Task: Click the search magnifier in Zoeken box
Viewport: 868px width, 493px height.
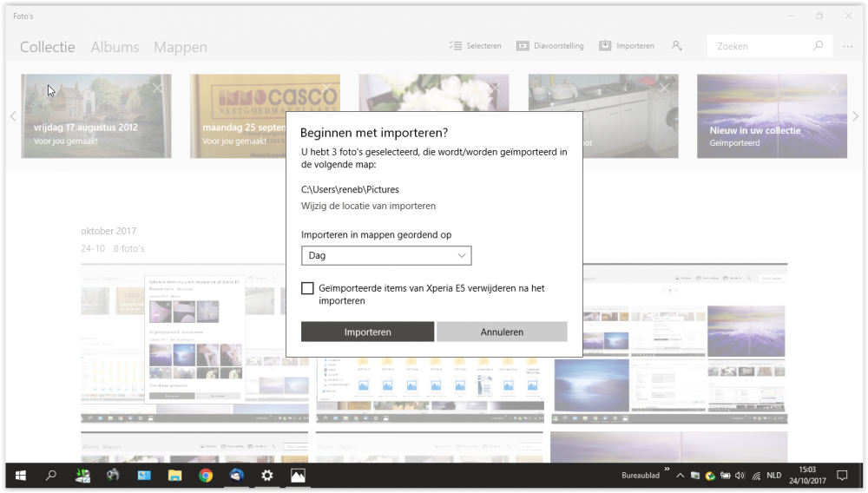Action: click(x=818, y=46)
